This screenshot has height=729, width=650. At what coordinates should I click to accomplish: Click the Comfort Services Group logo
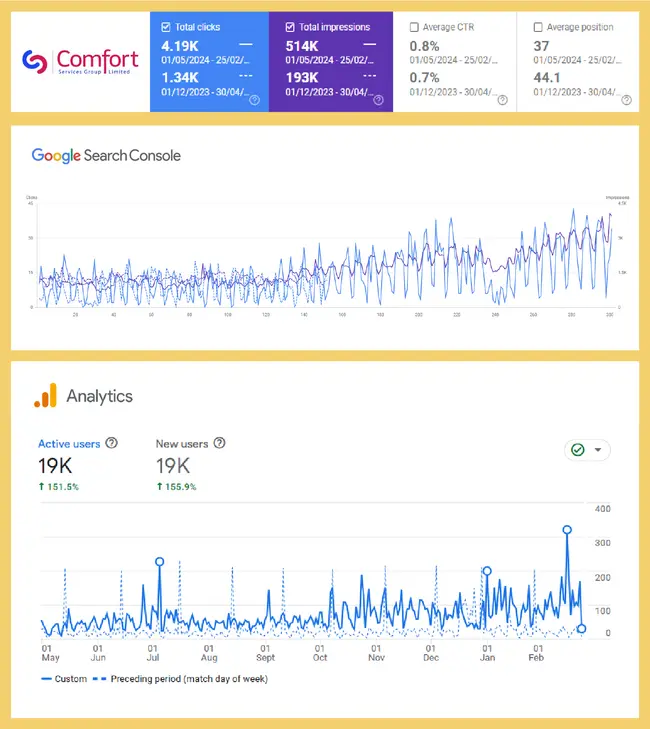tap(80, 62)
